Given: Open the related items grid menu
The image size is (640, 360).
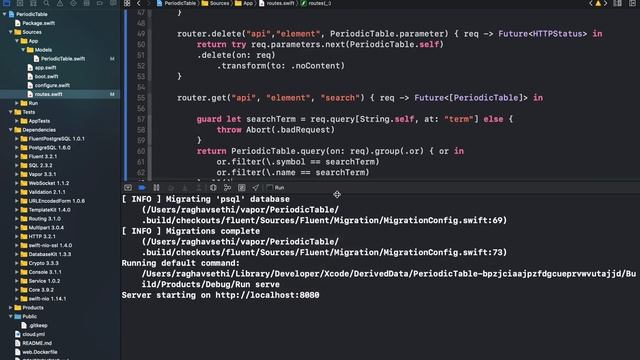Looking at the screenshot, I should 127,3.
